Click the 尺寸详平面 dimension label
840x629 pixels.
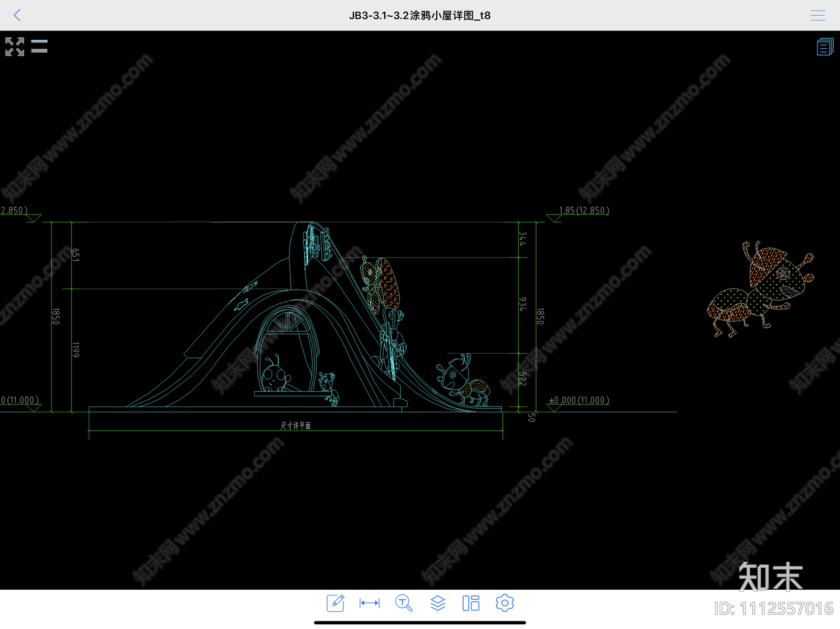[x=296, y=425]
